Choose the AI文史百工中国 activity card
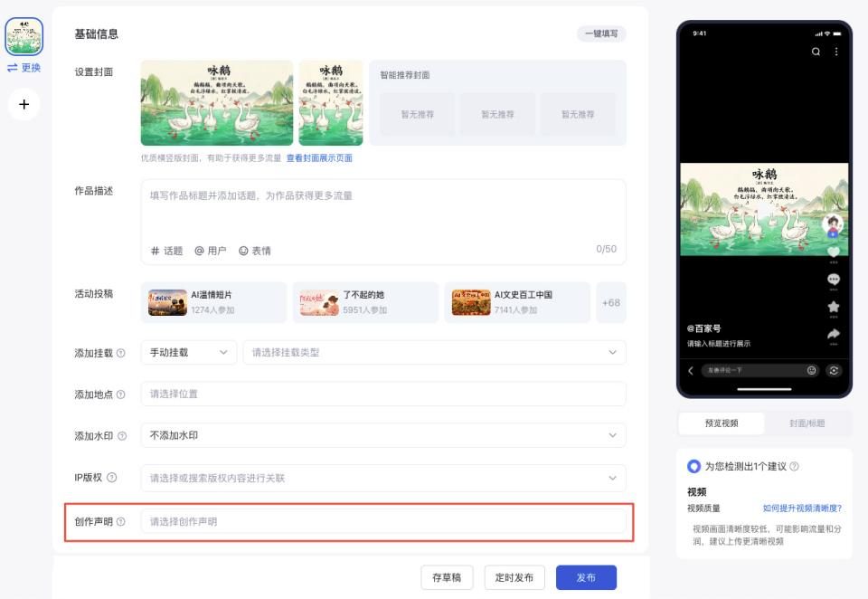868x599 pixels. coord(517,302)
